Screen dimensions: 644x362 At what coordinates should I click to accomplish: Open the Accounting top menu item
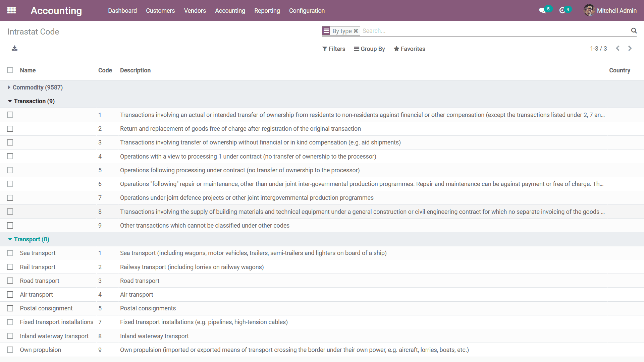230,11
